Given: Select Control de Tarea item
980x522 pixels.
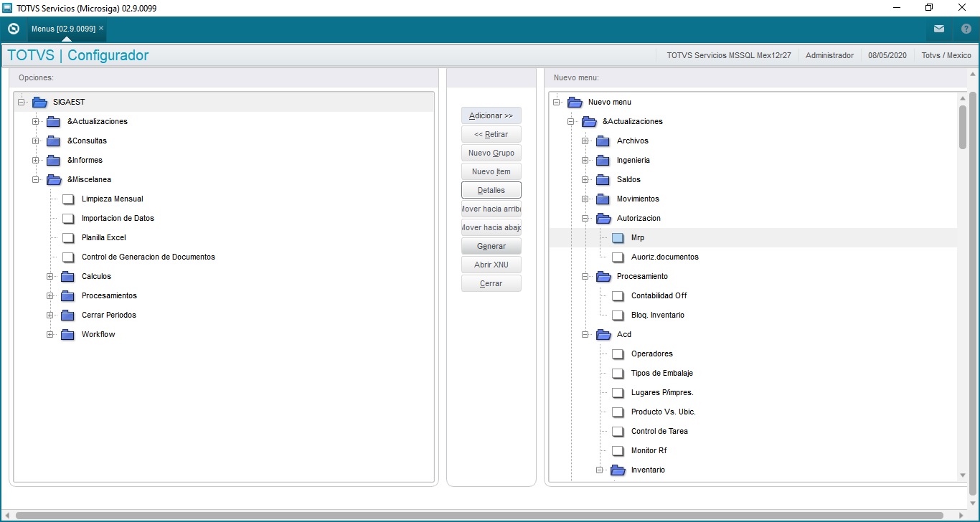Looking at the screenshot, I should click(660, 431).
